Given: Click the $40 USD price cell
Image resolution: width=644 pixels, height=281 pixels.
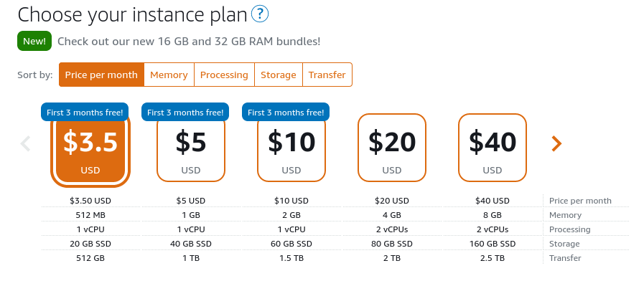Looking at the screenshot, I should click(493, 201).
